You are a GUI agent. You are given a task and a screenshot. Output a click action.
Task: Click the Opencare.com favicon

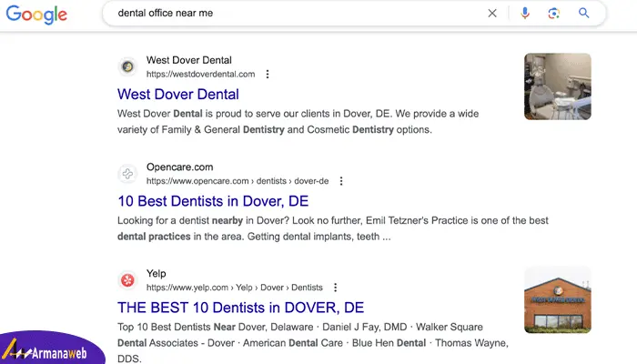pos(127,174)
